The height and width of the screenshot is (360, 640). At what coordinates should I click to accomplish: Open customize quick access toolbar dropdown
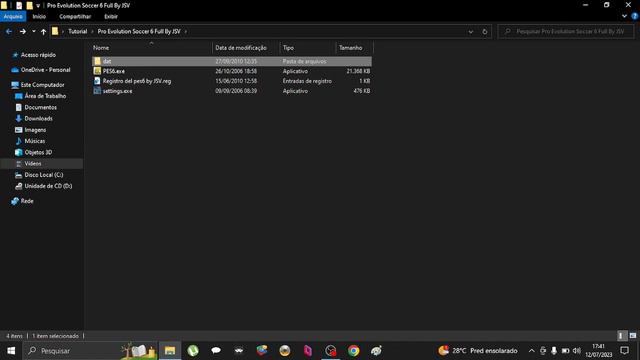click(x=38, y=6)
